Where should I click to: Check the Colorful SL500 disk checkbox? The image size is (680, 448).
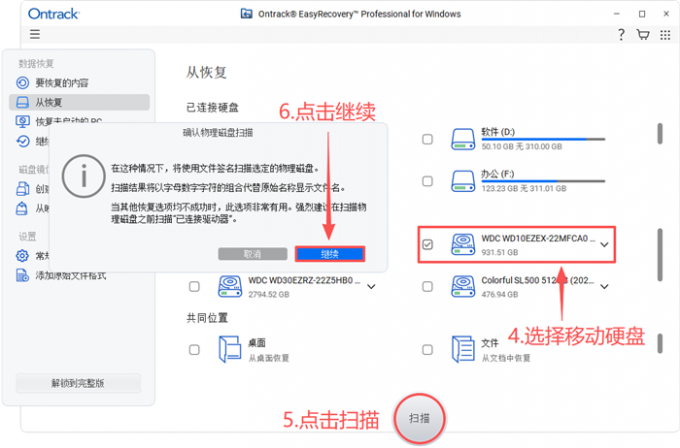coord(428,287)
